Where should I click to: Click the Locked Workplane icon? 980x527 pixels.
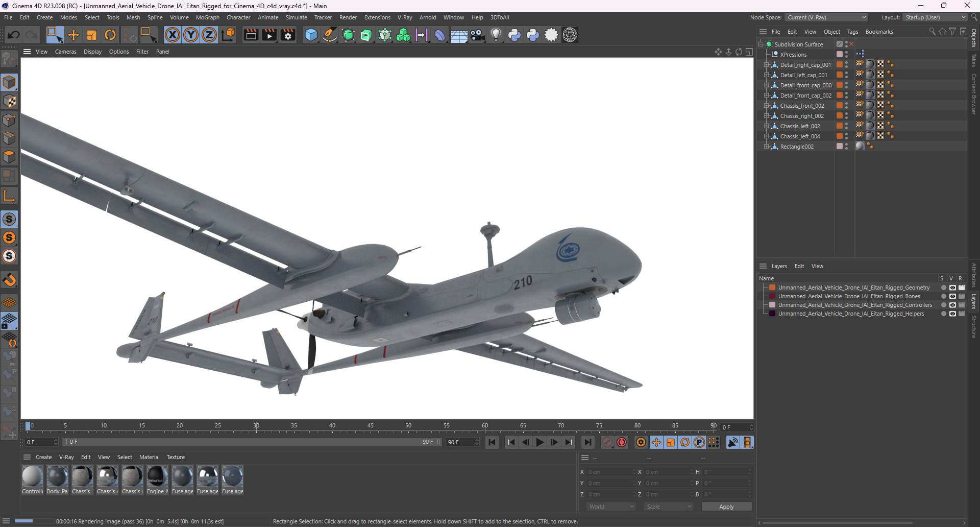pos(10,321)
